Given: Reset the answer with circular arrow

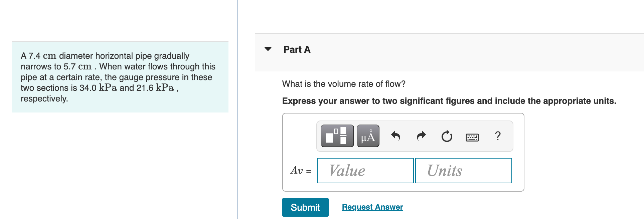Looking at the screenshot, I should (447, 136).
